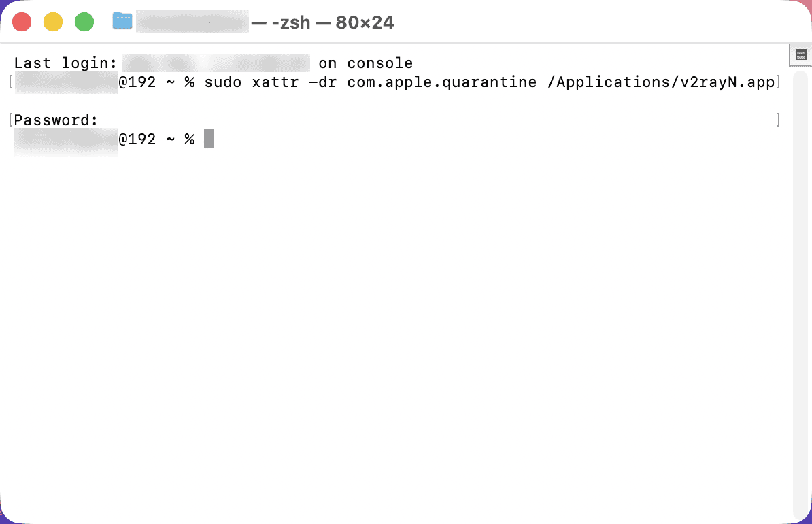Click the folder proxy icon in title bar
The height and width of the screenshot is (524, 812).
[x=122, y=21]
